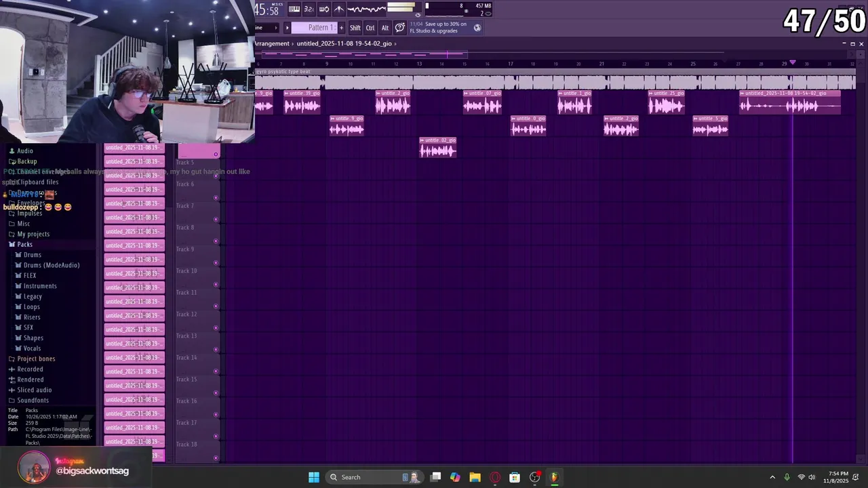Click untitled_2025-11-08 19-54-02_gio breadcrumb
868x488 pixels.
pos(344,43)
